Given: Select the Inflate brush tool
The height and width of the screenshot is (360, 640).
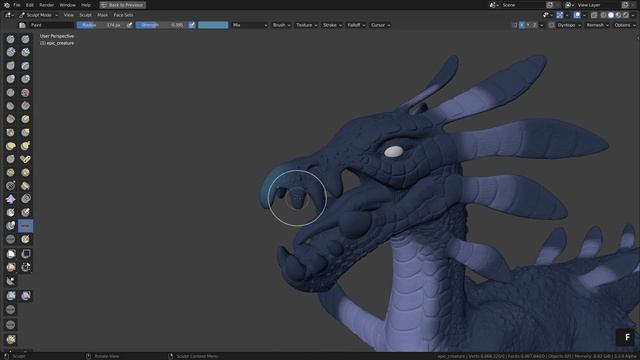Looking at the screenshot, I should (11, 79).
